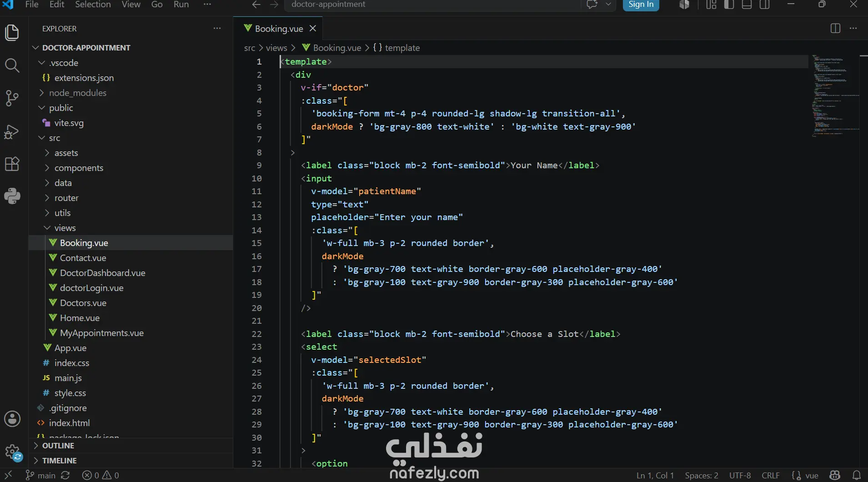
Task: Show more menu items via ellipsis
Action: (x=207, y=5)
